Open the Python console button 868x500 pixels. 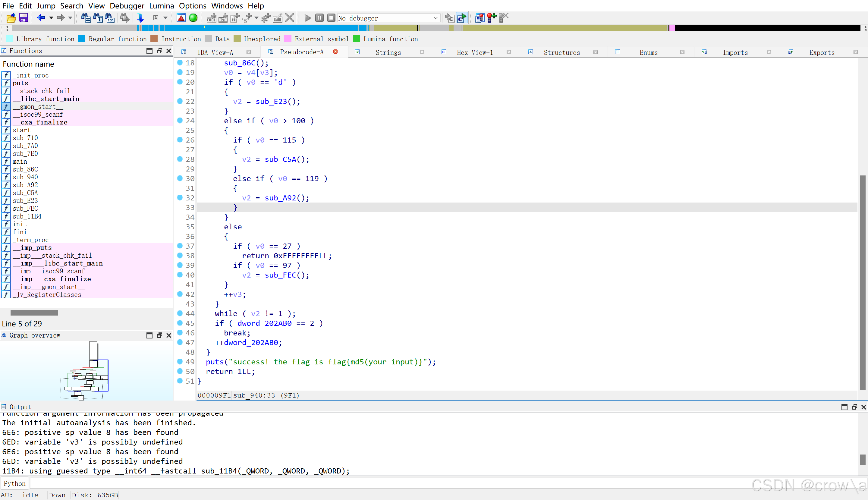pyautogui.click(x=15, y=483)
